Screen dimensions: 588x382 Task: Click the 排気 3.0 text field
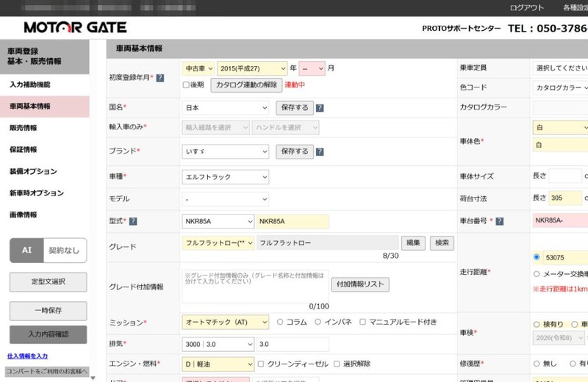click(293, 344)
